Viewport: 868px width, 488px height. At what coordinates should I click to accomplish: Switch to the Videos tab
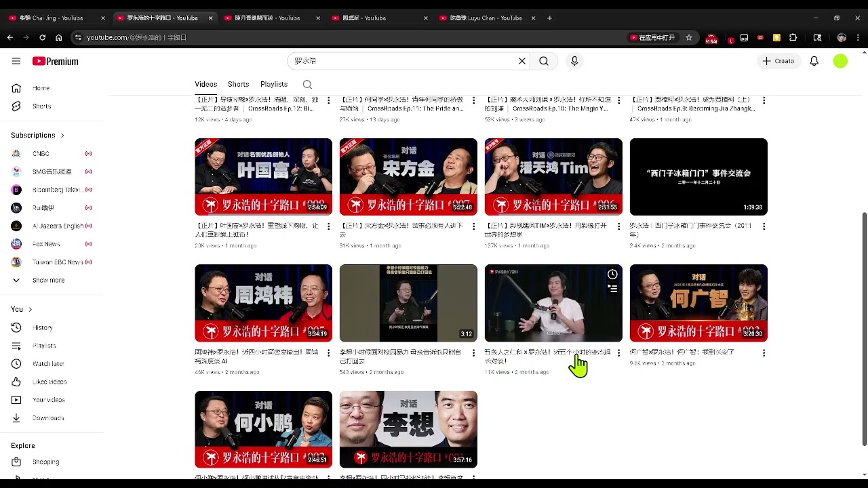click(206, 85)
